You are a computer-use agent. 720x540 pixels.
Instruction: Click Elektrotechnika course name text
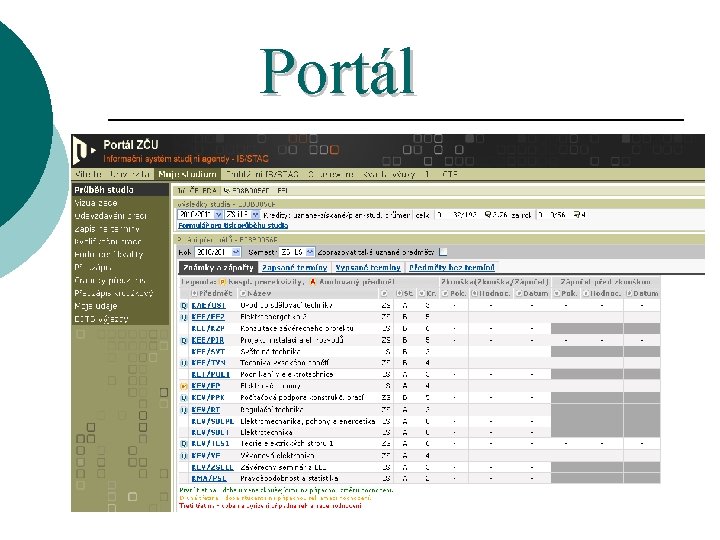coord(266,433)
